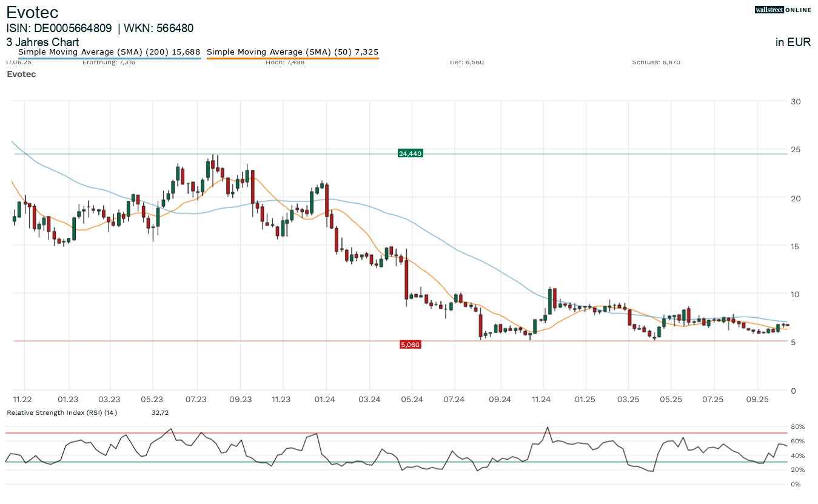Toggle the SMA (50) legend entry
Screen dimensions: 818x504
click(292, 52)
